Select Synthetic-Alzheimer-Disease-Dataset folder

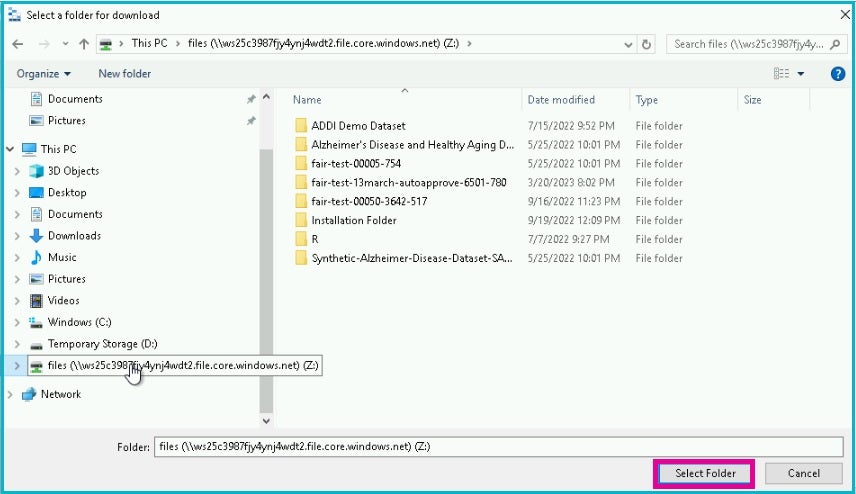[x=412, y=258]
